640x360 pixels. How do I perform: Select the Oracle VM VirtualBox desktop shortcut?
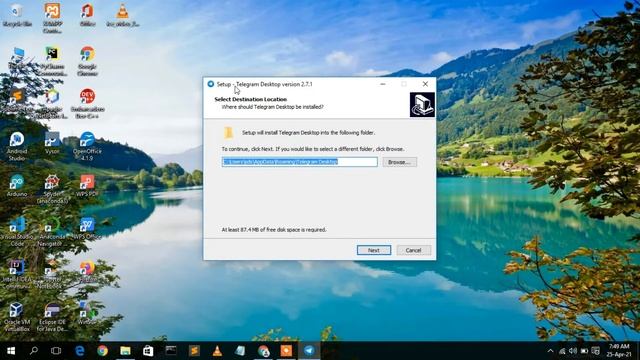point(17,318)
